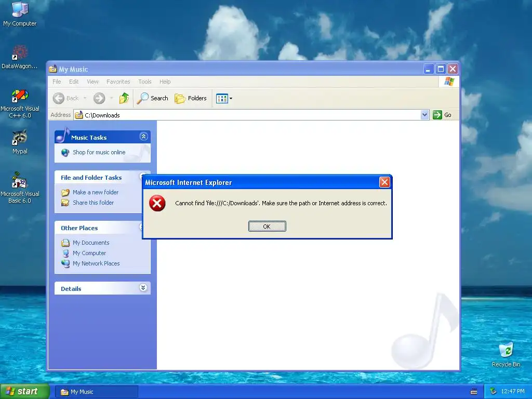Go up one folder level

tap(124, 98)
